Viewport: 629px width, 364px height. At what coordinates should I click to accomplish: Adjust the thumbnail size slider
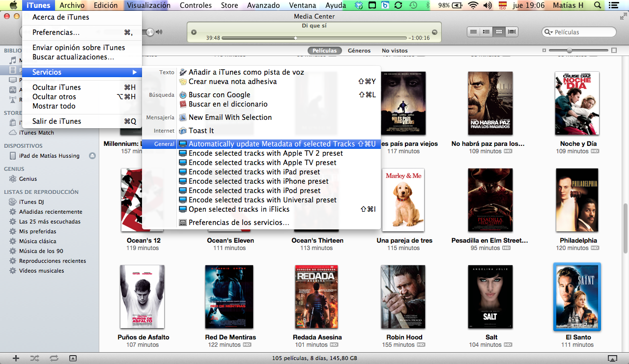[x=569, y=51]
